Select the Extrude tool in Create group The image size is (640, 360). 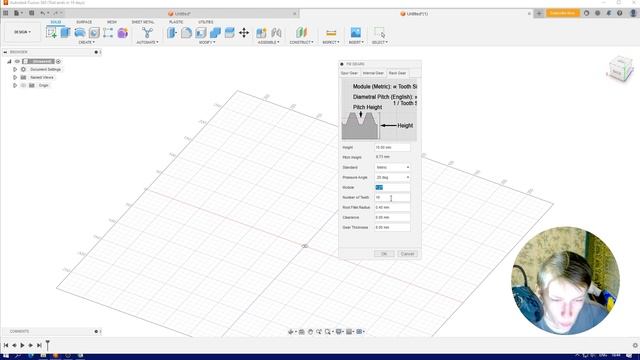tap(65, 33)
